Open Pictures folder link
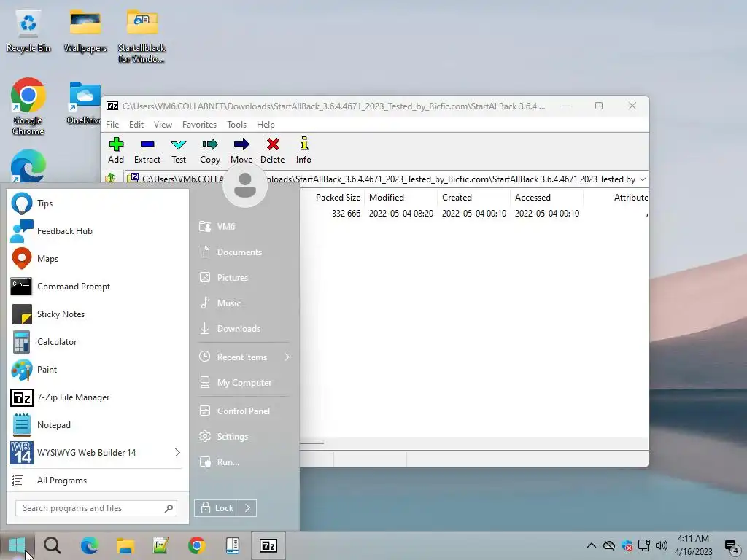This screenshot has width=747, height=560. pos(244,278)
